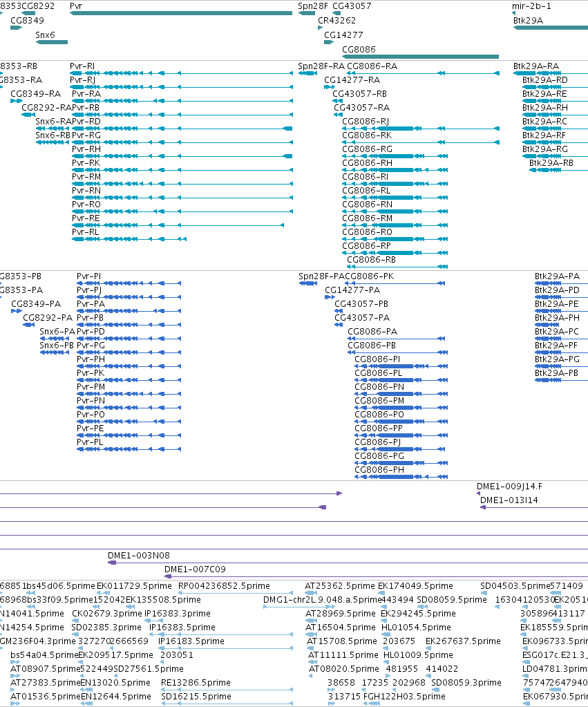
Task: Click the CG8086-RP transcript label
Action: (367, 246)
